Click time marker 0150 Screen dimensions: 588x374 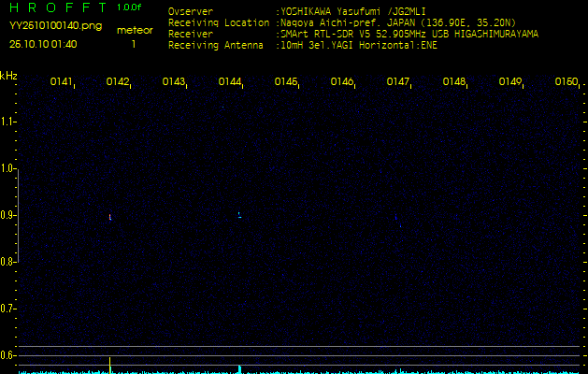pos(566,81)
